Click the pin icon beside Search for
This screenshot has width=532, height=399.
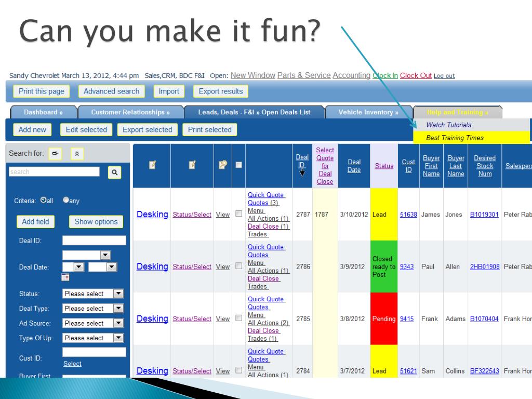[55, 153]
